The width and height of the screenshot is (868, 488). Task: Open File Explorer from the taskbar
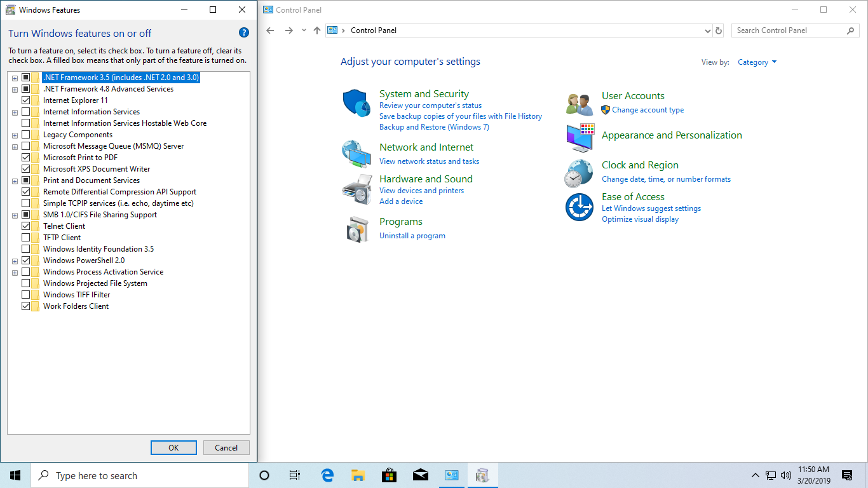(x=358, y=475)
